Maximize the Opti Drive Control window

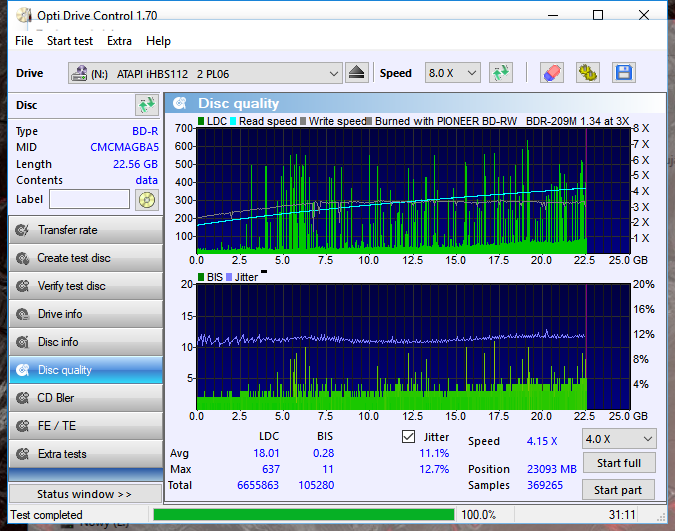[598, 15]
